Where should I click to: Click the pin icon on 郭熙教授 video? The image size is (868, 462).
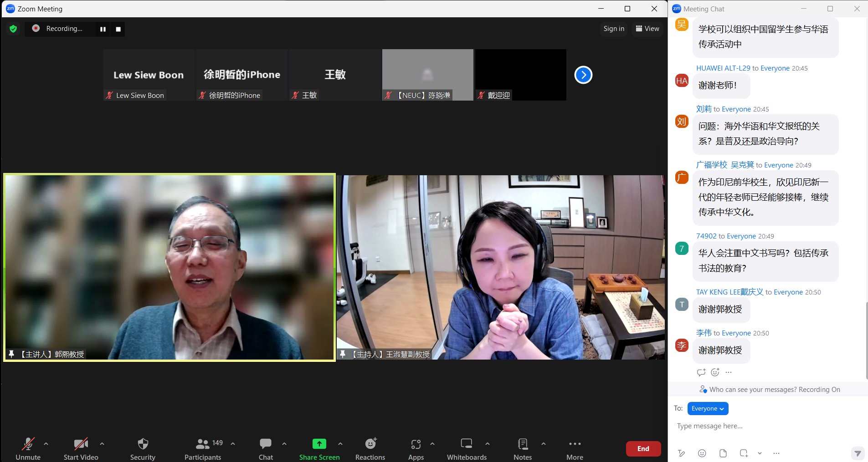pos(11,354)
